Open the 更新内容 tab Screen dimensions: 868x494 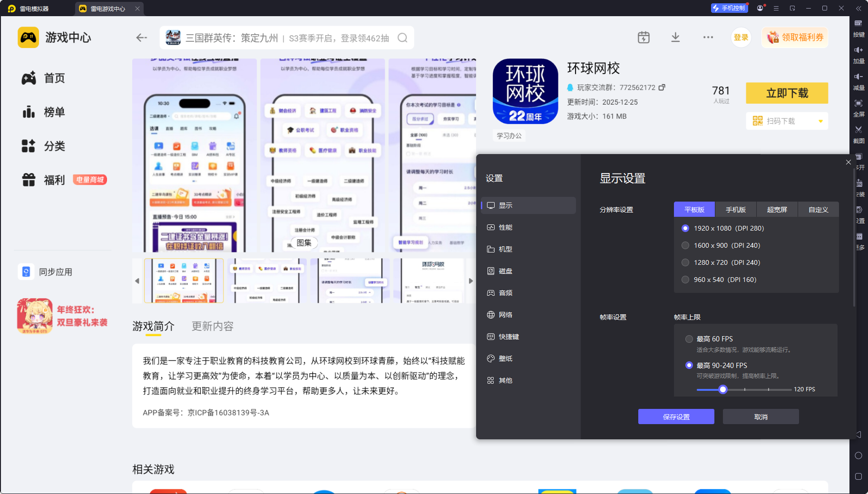pos(213,326)
